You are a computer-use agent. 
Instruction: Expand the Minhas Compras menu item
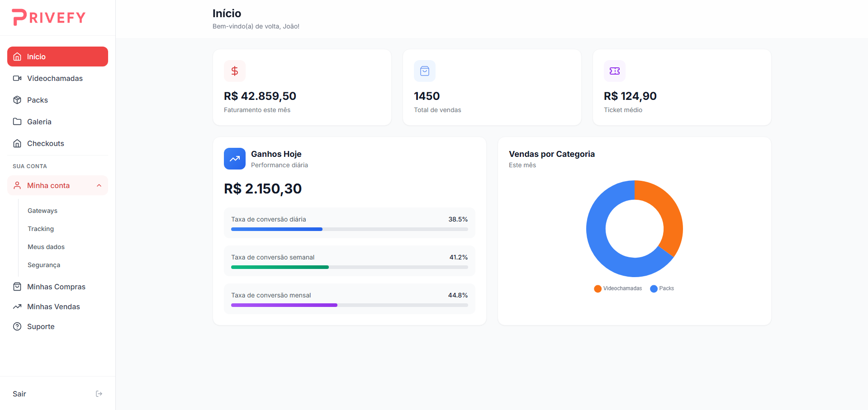(56, 287)
